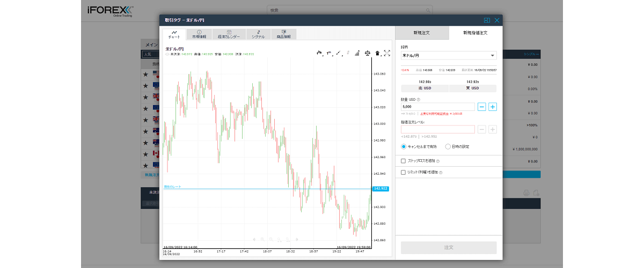
Task: Close the 取引タグ dialog
Action: pos(497,20)
